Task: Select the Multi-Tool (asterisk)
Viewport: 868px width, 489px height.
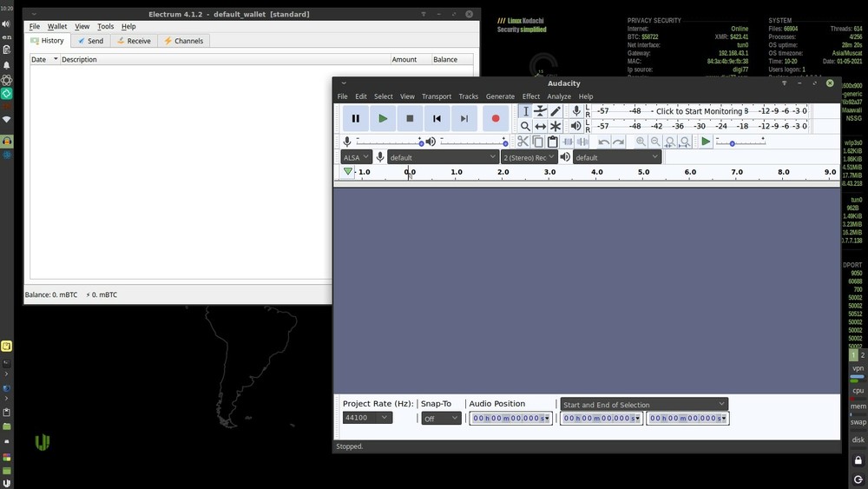Action: [556, 126]
